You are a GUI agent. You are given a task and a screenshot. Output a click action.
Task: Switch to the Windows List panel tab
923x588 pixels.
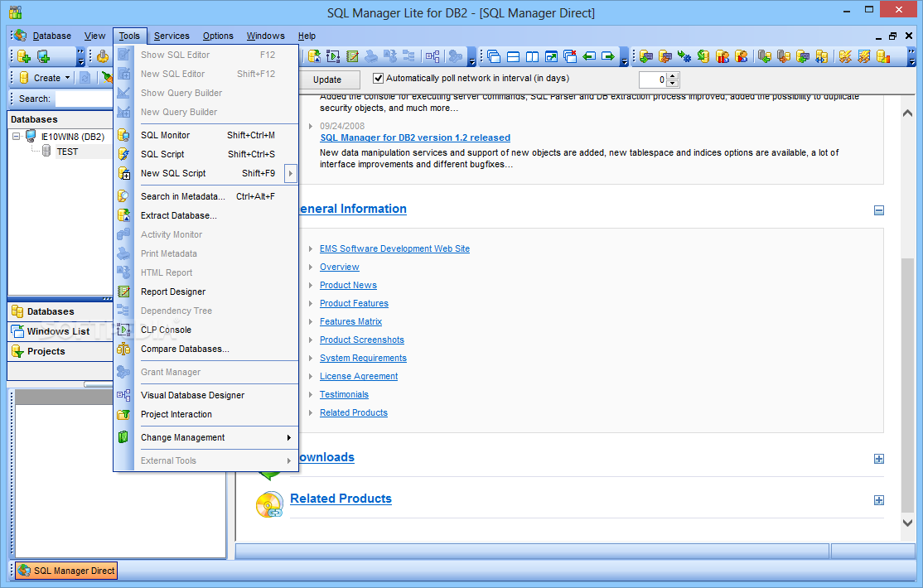click(x=60, y=331)
